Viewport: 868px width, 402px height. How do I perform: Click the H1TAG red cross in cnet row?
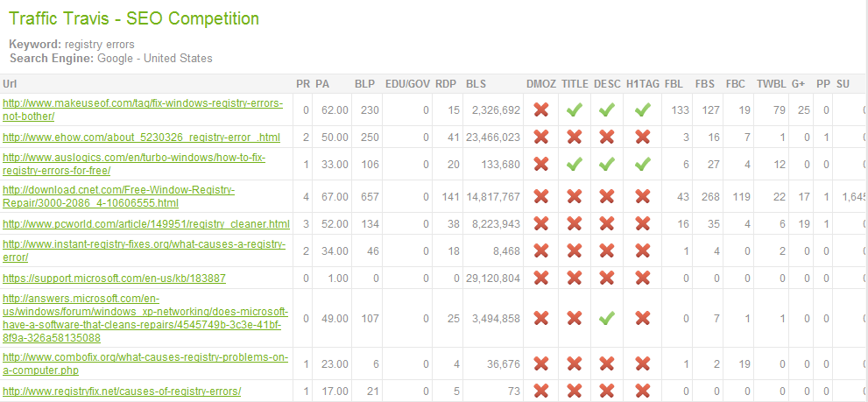pyautogui.click(x=642, y=196)
